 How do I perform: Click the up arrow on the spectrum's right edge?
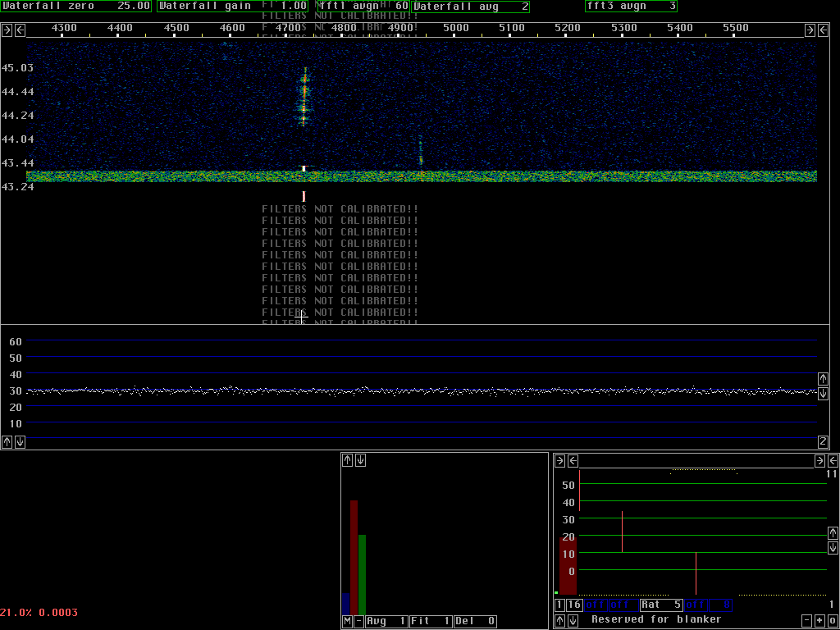(x=823, y=379)
